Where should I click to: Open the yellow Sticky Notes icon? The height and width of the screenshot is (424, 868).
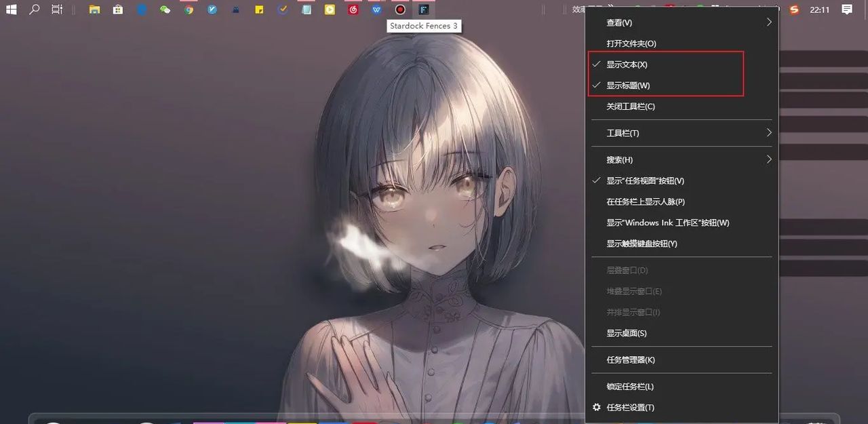tap(259, 9)
